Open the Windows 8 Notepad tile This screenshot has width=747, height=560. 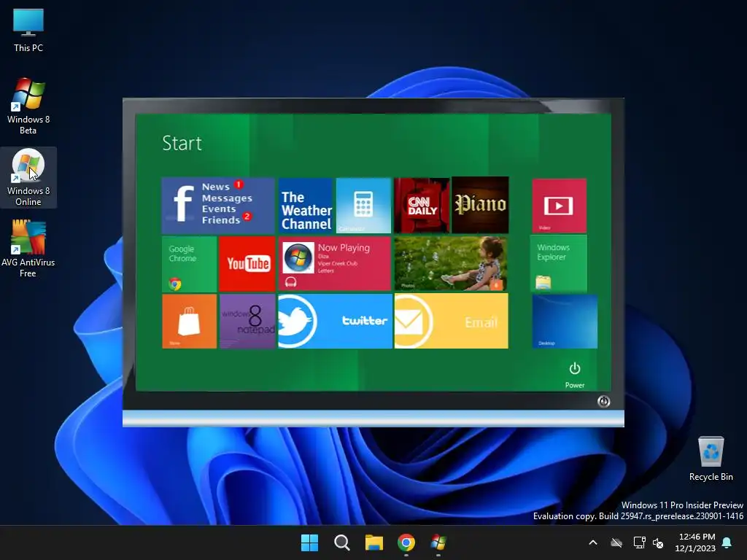point(247,322)
